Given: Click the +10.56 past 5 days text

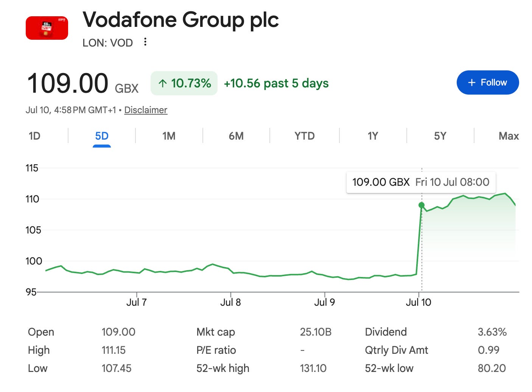Looking at the screenshot, I should click(x=276, y=83).
